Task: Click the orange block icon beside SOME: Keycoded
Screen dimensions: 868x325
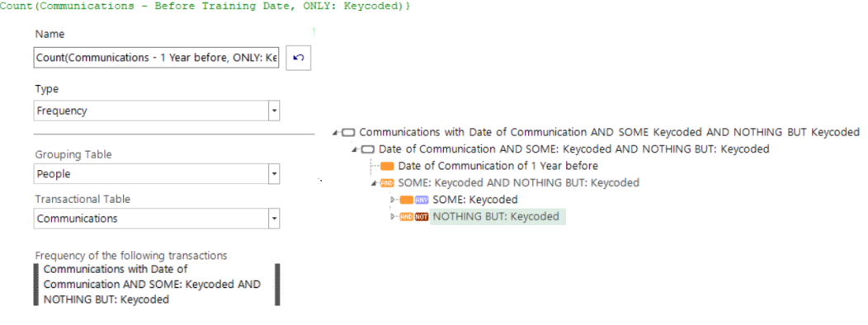Action: tap(407, 200)
